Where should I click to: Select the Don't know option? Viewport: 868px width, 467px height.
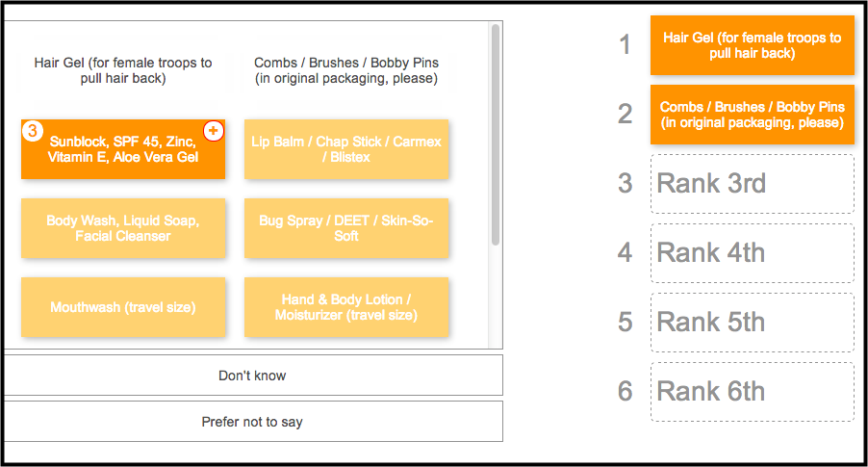coord(252,375)
